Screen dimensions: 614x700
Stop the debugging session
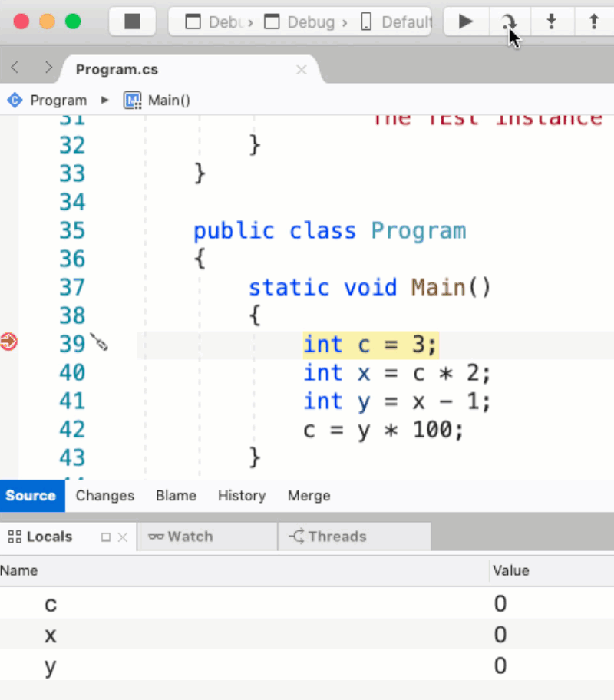pyautogui.click(x=132, y=21)
